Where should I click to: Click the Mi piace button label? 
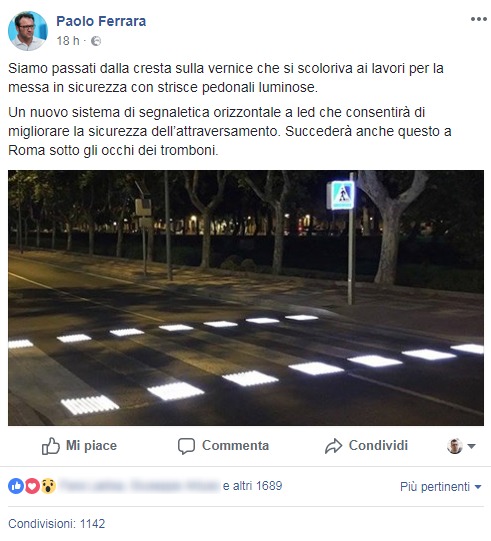(x=91, y=445)
